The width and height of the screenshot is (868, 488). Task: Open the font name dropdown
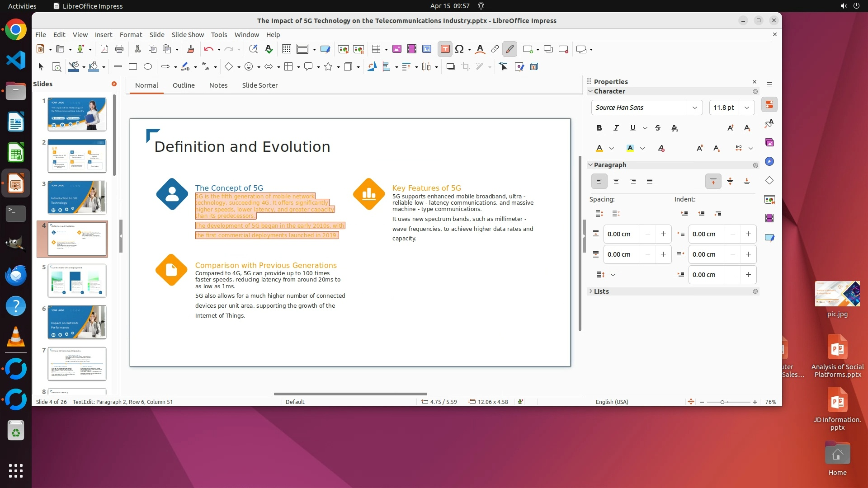click(694, 108)
